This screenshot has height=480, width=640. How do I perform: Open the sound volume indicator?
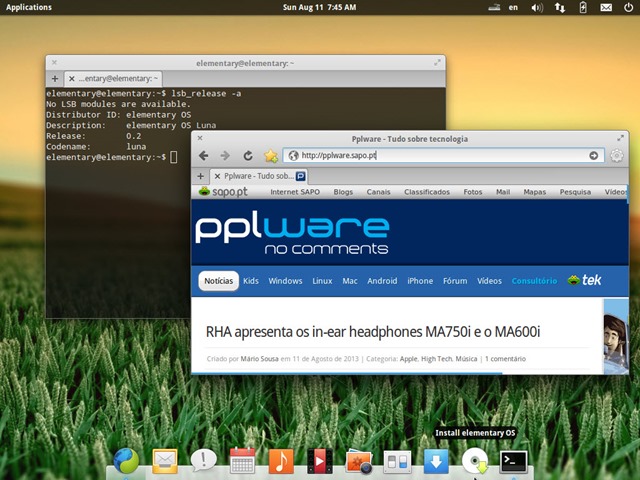tap(537, 7)
